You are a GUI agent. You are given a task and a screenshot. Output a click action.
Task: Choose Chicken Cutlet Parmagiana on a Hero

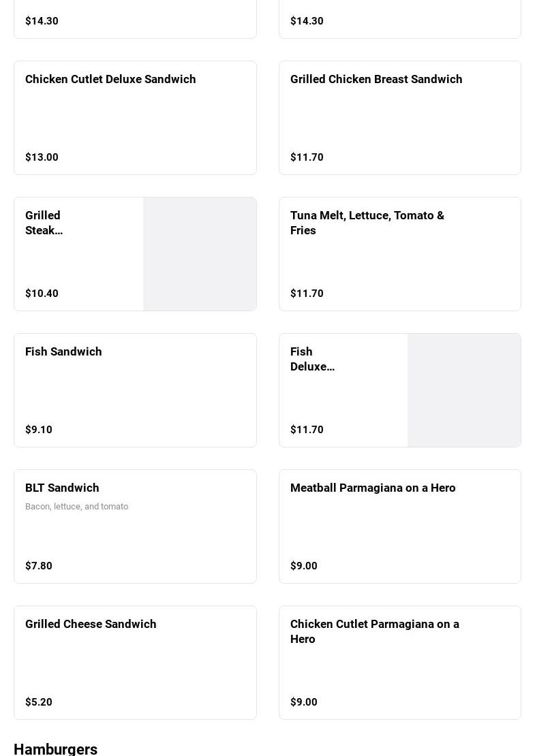pos(375,631)
